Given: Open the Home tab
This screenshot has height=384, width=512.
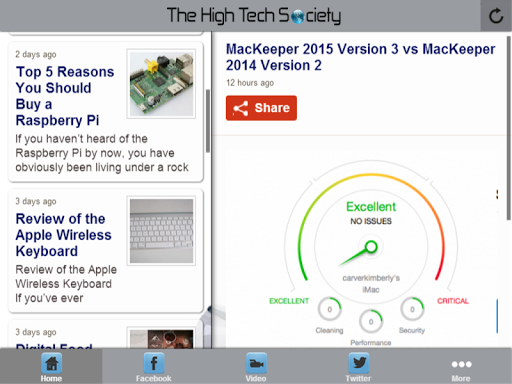Looking at the screenshot, I should [x=51, y=366].
